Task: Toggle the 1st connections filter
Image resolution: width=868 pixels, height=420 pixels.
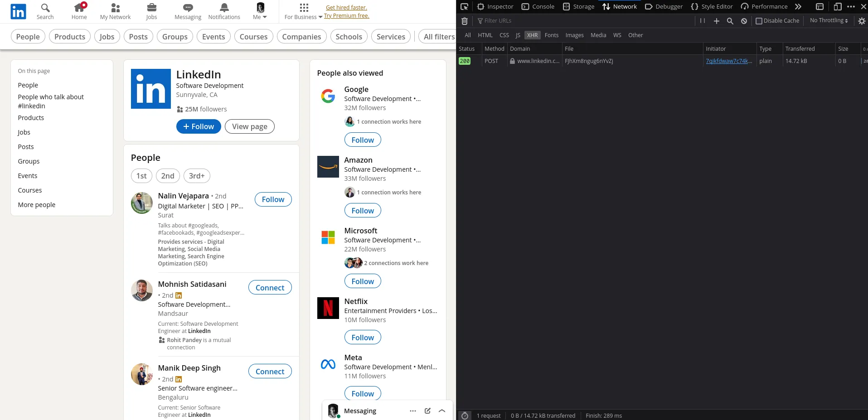Action: click(141, 176)
